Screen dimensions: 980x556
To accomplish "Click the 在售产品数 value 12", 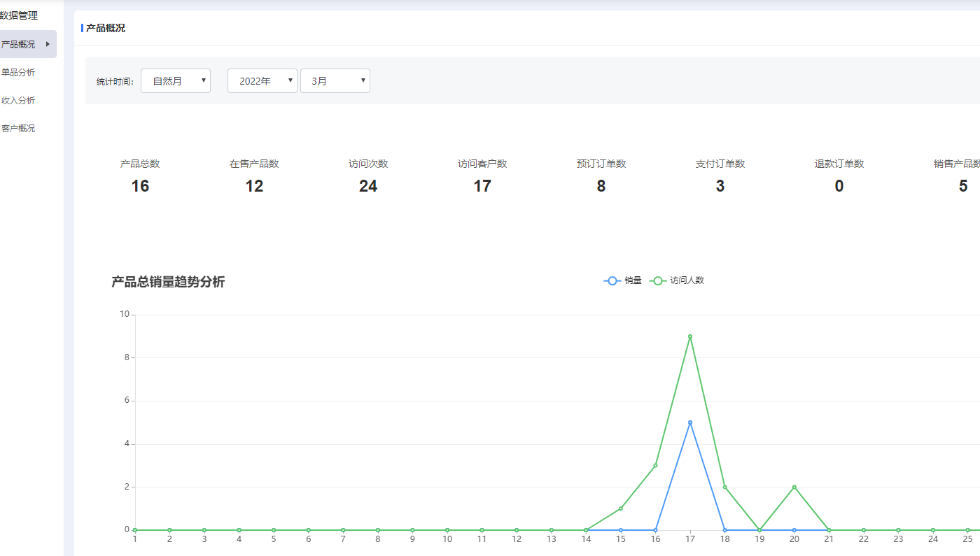I will 254,186.
